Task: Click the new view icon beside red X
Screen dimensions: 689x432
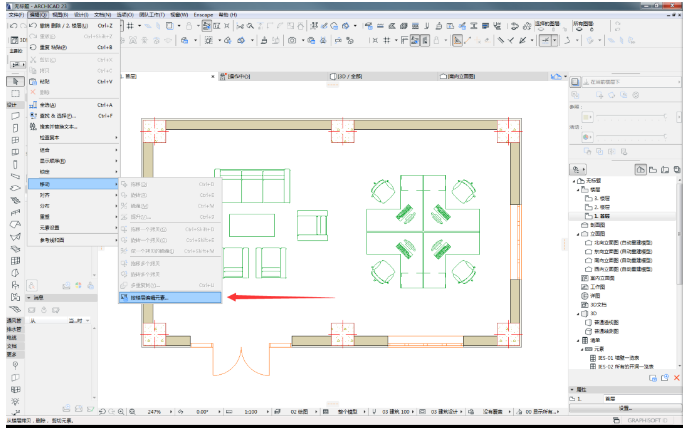Action: point(665,378)
